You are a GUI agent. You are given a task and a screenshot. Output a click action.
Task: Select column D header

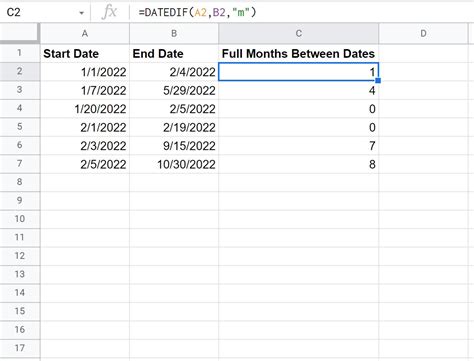coord(423,33)
